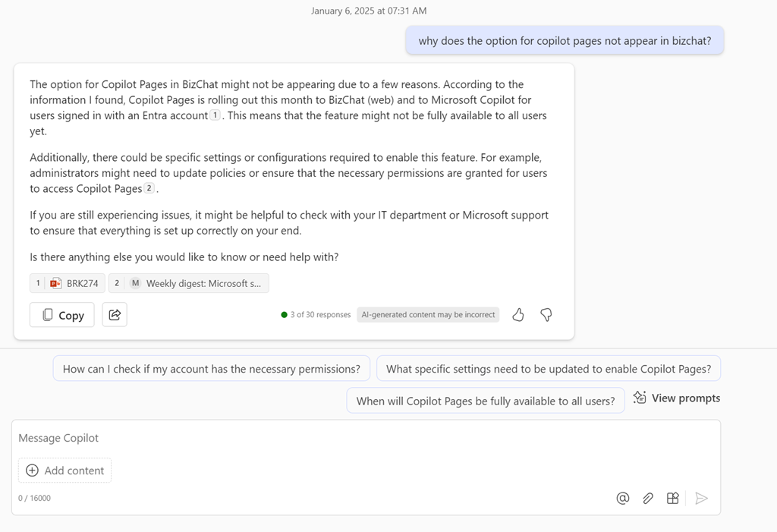Click the @ mention icon
Screen dimensions: 777x532
point(623,498)
